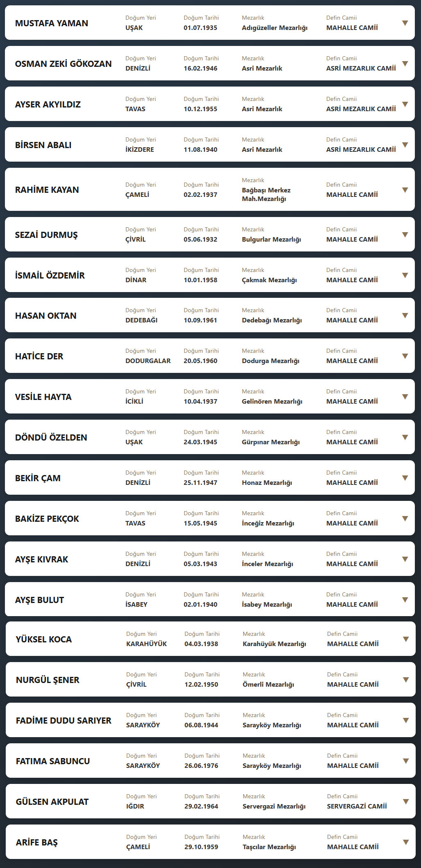Click the arrow beside RAHİME KAYAN
421x868 pixels.
pyautogui.click(x=405, y=190)
